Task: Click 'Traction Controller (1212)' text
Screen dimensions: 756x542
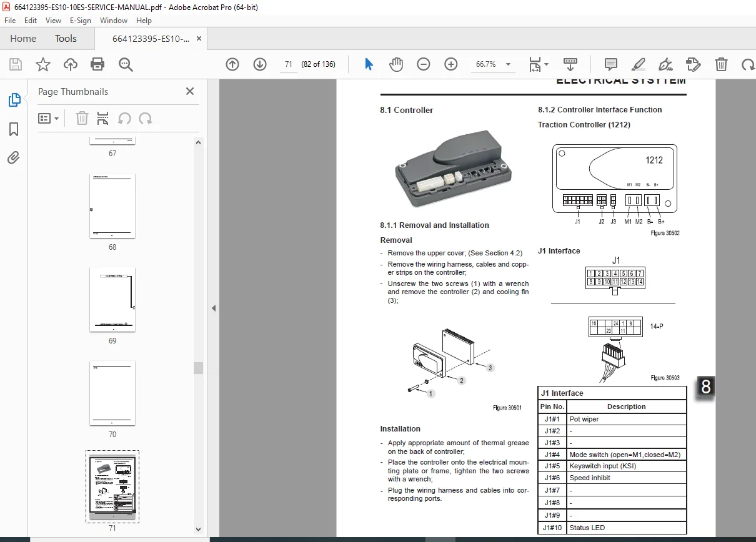Action: [584, 125]
